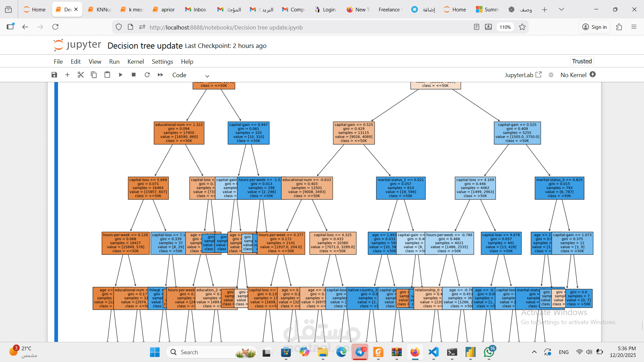Save the notebook using the save icon
Image resolution: width=644 pixels, height=362 pixels.
[x=54, y=75]
